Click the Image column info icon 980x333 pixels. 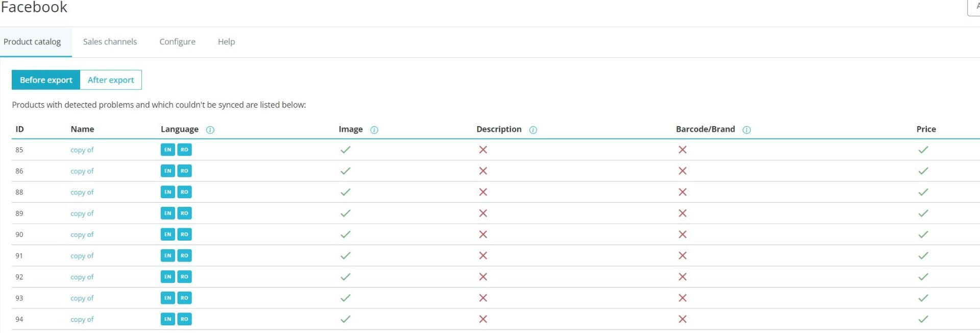coord(374,130)
